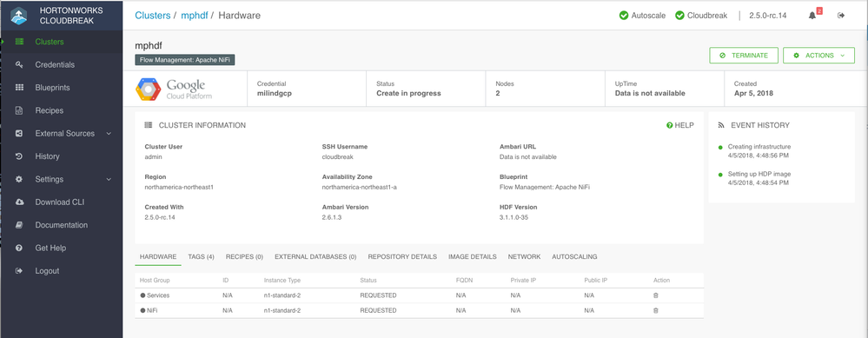Open the IMAGE DETAILS tab
The width and height of the screenshot is (868, 338).
tap(472, 256)
